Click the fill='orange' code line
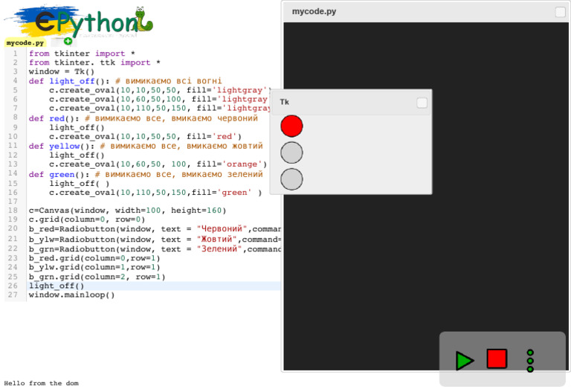This screenshot has width=571, height=392. (x=158, y=164)
